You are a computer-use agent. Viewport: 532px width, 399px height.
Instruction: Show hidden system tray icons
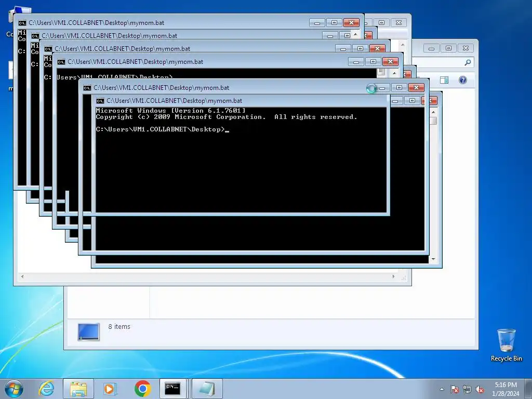442,389
